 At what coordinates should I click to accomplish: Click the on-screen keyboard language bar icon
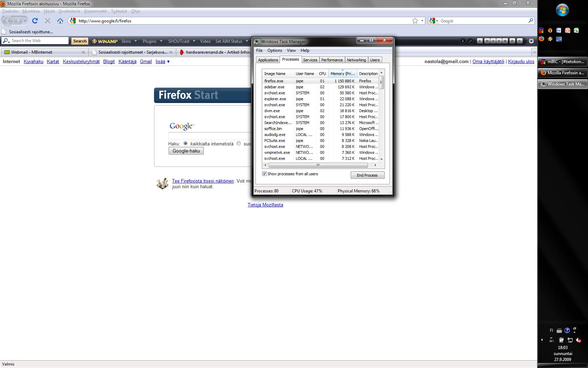559,330
